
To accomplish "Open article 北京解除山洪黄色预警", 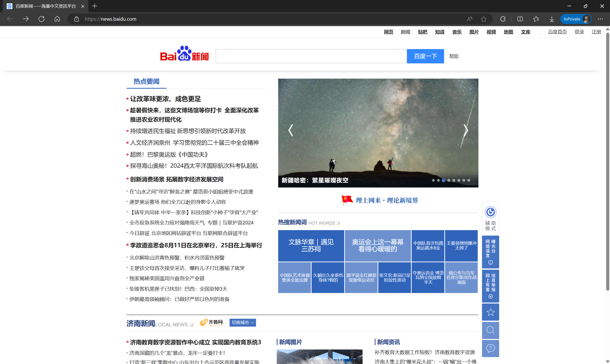I will [x=177, y=258].
